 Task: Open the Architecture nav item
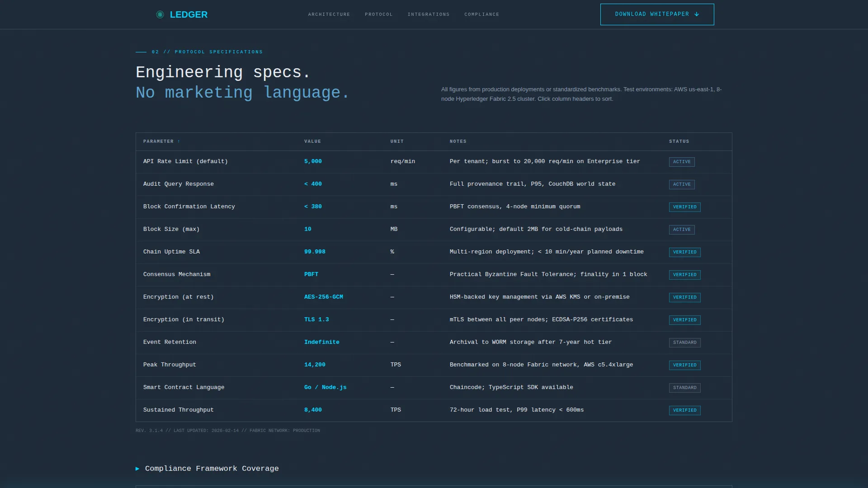click(x=329, y=14)
